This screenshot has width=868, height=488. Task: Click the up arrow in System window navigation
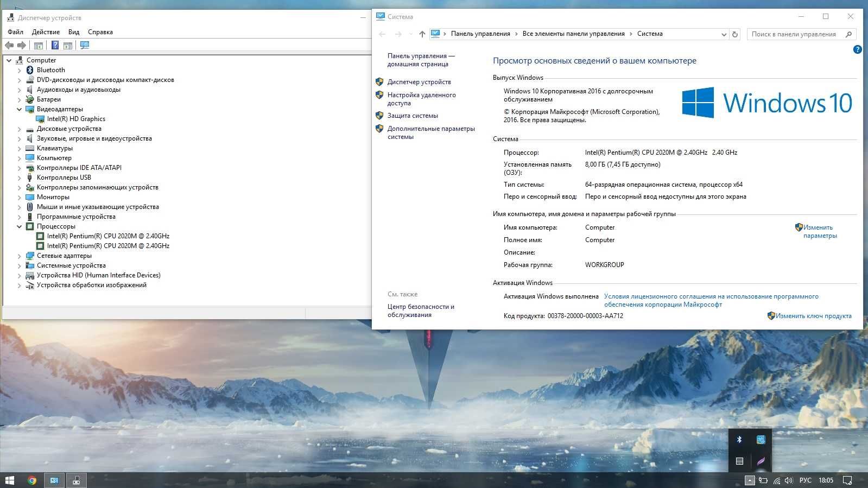(x=422, y=34)
